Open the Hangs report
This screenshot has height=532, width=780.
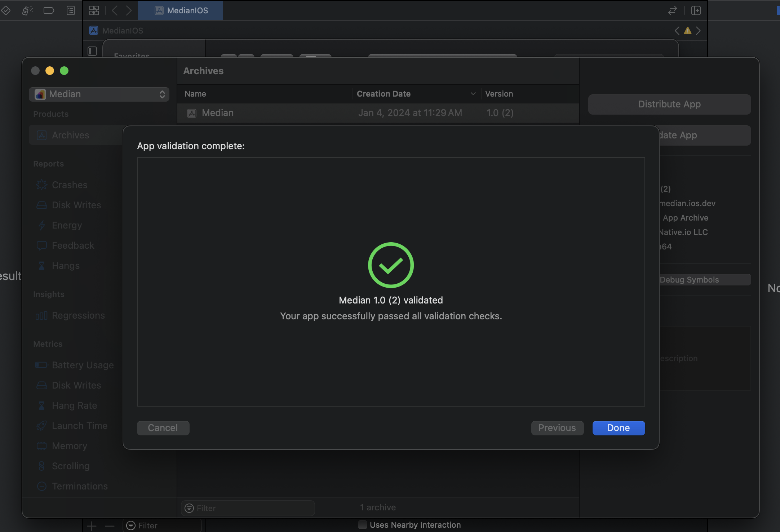pos(66,266)
